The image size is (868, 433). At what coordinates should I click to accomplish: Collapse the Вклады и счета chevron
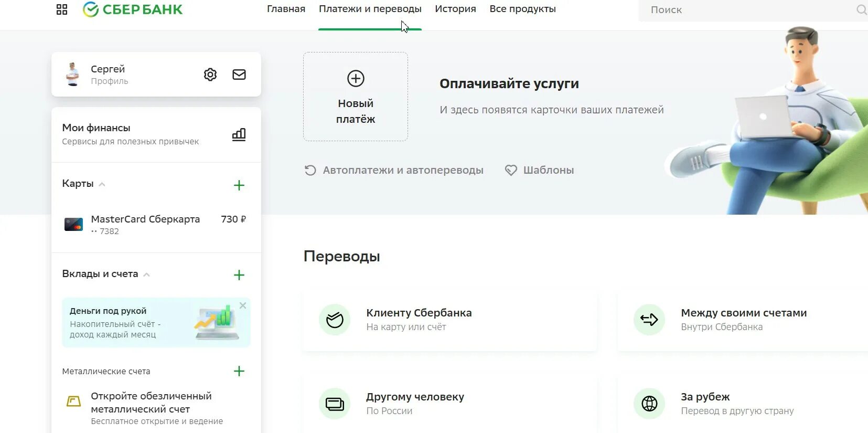(147, 274)
